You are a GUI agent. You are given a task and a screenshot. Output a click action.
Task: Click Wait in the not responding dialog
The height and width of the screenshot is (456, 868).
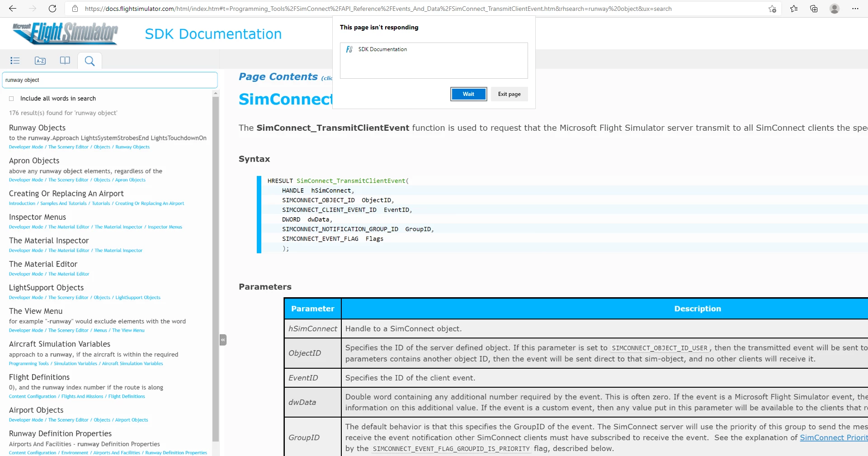468,94
